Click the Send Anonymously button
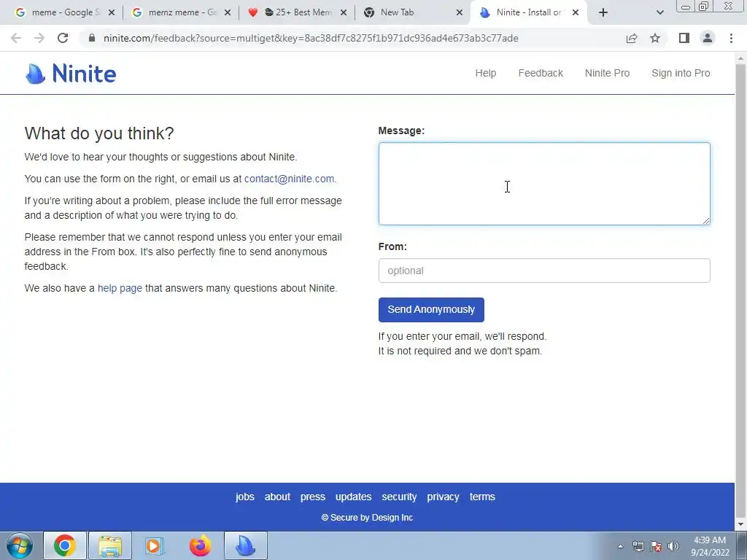This screenshot has width=747, height=560. pos(431,309)
